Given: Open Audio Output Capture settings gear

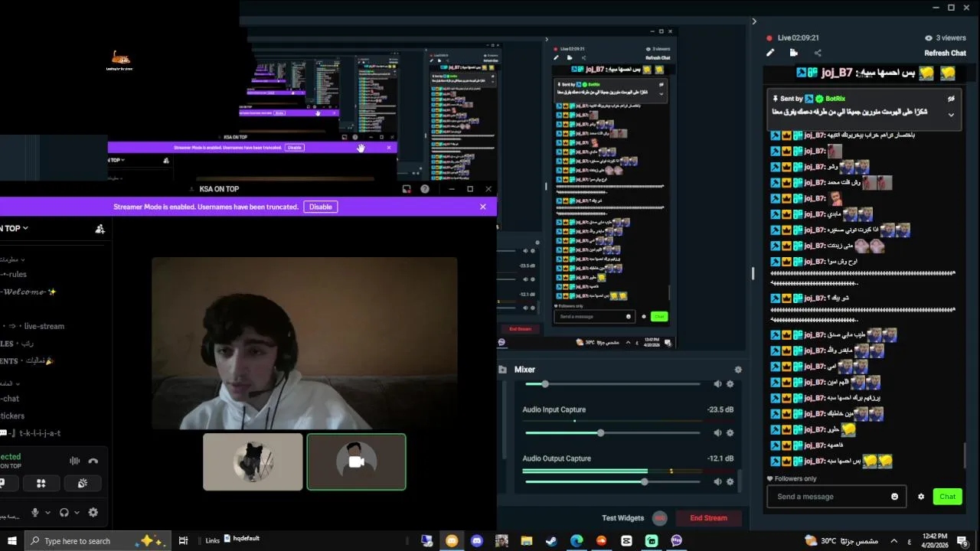Looking at the screenshot, I should [730, 481].
